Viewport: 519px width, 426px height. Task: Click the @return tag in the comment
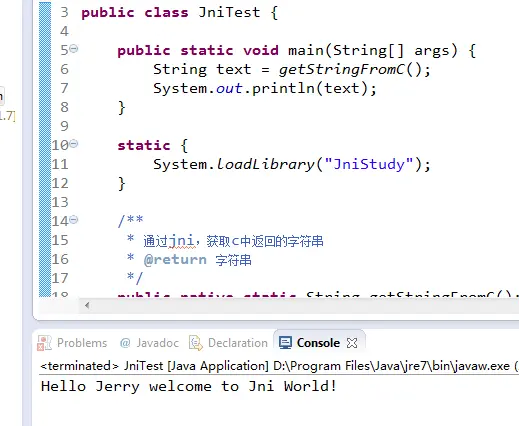(x=175, y=260)
